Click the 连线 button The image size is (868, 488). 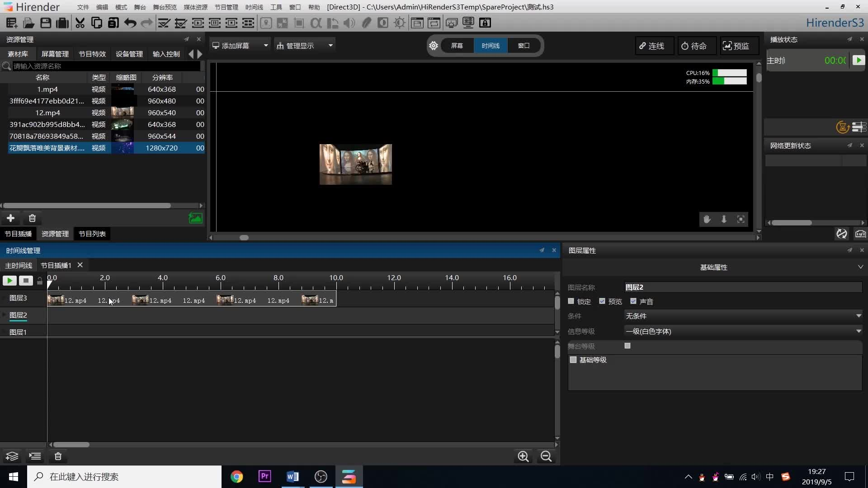coord(655,46)
